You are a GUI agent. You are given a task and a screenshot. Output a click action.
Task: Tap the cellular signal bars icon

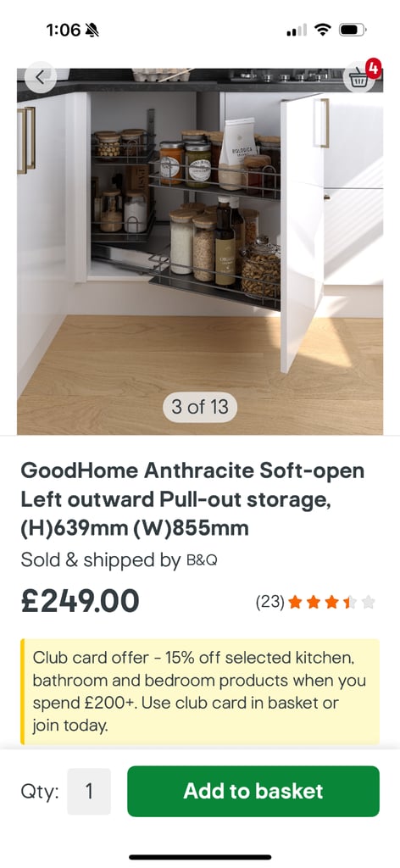pos(297,30)
